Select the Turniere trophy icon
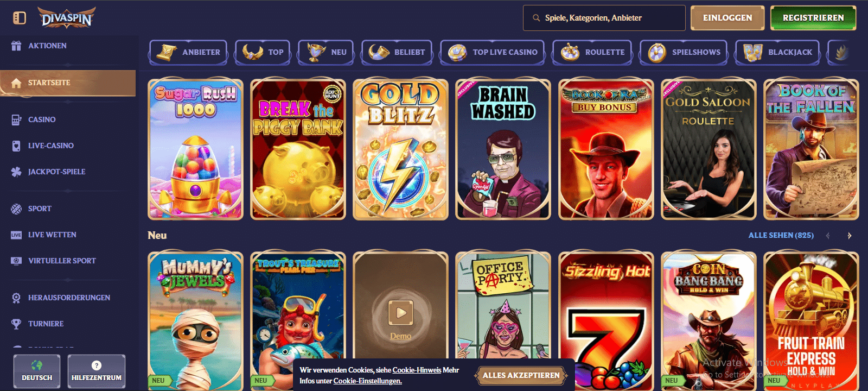The width and height of the screenshot is (868, 391). click(x=16, y=324)
